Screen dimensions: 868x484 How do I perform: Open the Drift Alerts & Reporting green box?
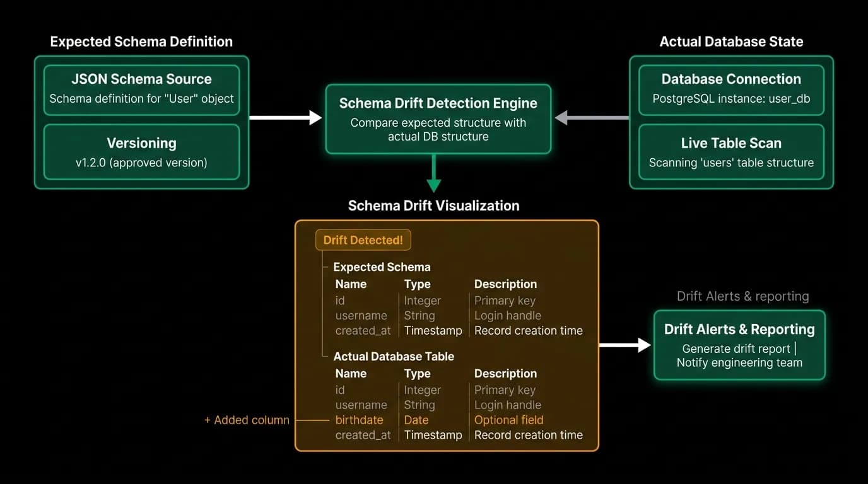(739, 345)
